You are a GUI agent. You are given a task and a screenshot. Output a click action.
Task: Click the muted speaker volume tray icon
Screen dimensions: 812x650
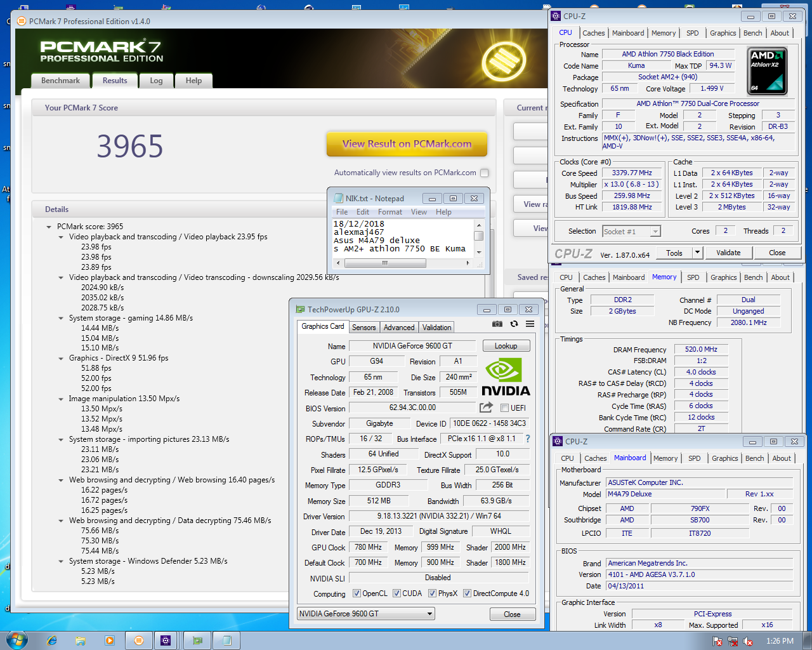coord(748,641)
